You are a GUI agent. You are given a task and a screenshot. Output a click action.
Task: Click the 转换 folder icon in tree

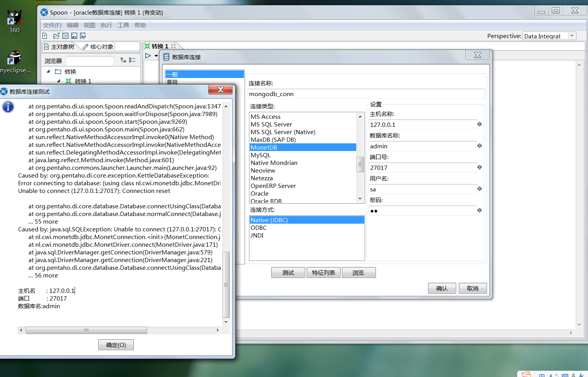click(58, 71)
